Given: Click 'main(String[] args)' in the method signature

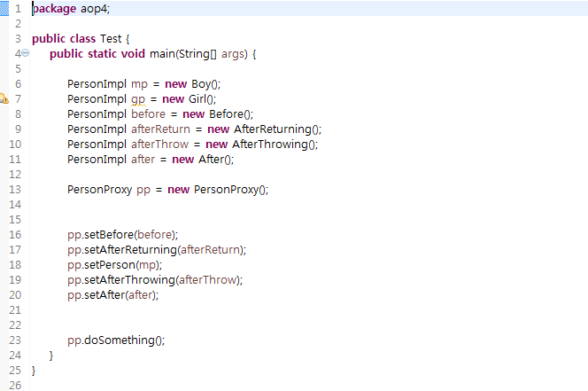Looking at the screenshot, I should [x=198, y=54].
